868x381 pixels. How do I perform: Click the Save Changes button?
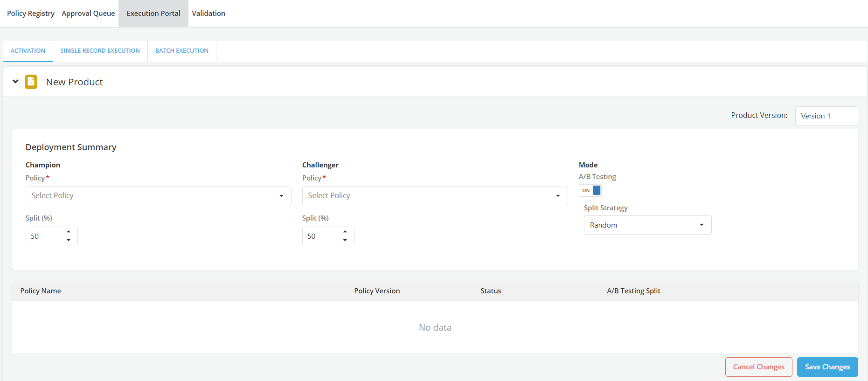point(827,367)
